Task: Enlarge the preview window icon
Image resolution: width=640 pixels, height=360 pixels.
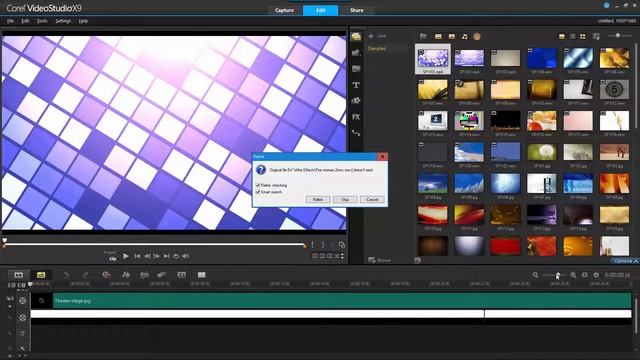Action: (x=342, y=245)
